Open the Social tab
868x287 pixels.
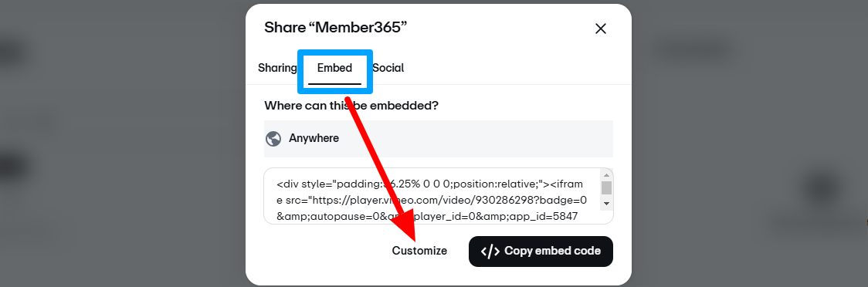point(388,68)
